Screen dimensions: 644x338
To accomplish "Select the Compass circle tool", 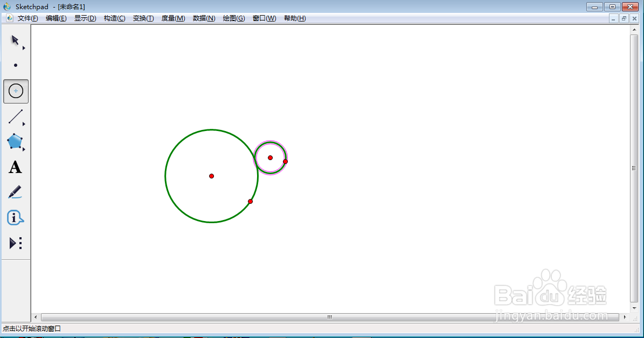I will [16, 91].
